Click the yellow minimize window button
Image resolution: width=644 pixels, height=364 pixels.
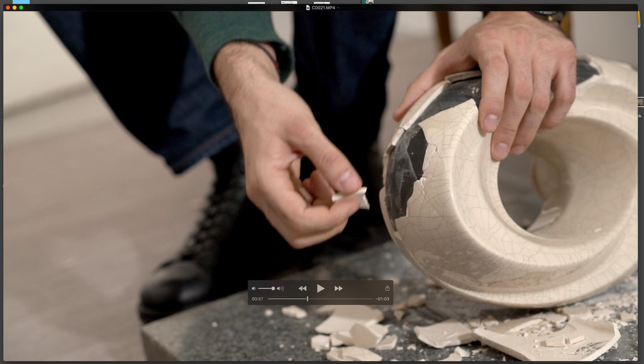click(x=14, y=8)
